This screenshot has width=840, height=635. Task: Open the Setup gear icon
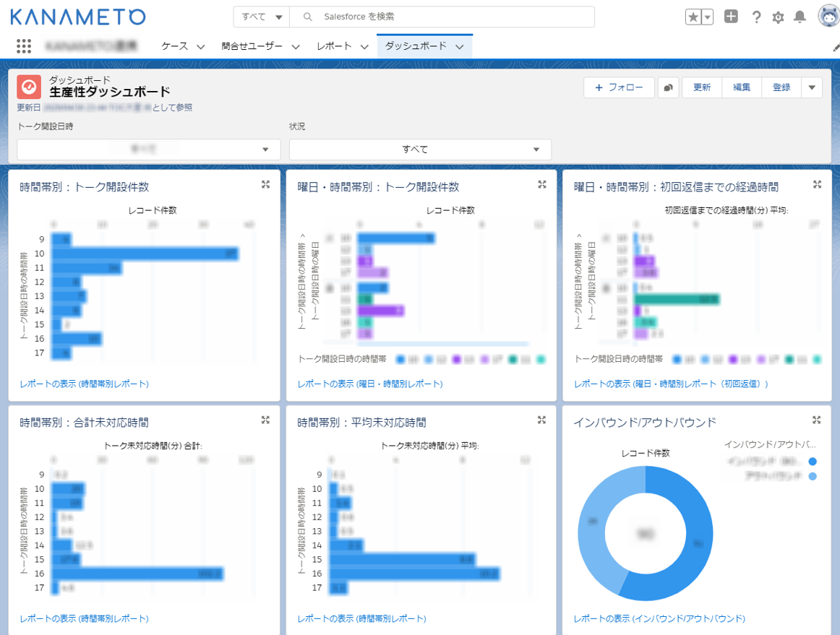coord(778,17)
